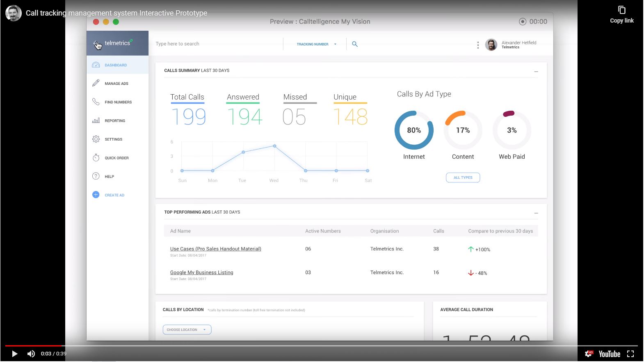The width and height of the screenshot is (644, 362).
Task: Click the Reporting bar chart icon
Action: pos(96,121)
